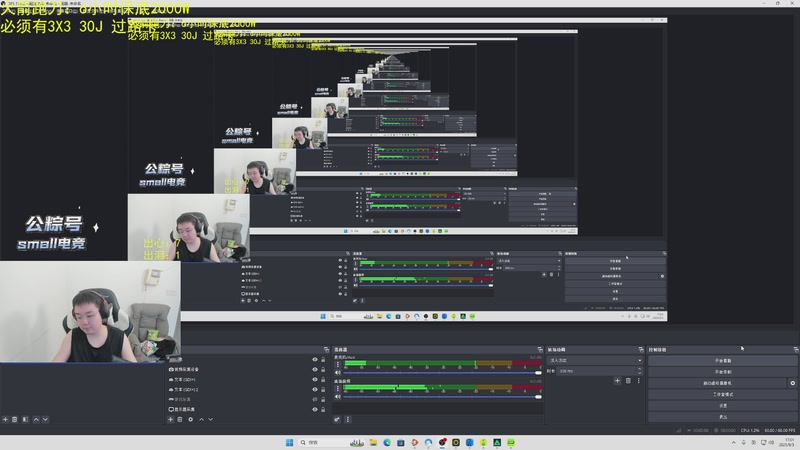This screenshot has height=450, width=800.
Task: Undock the audio mixer panel float icon
Action: 540,349
